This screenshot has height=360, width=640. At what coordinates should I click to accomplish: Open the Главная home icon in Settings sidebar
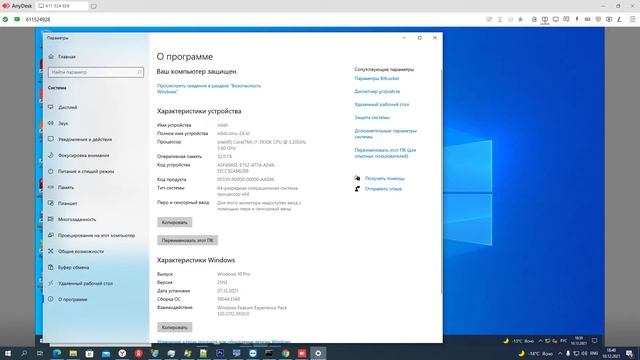tap(51, 56)
